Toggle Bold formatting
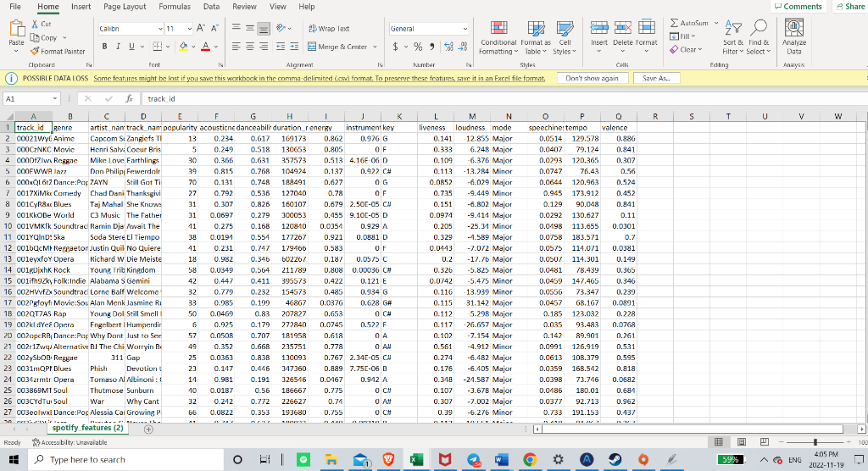The image size is (868, 471). [x=104, y=47]
